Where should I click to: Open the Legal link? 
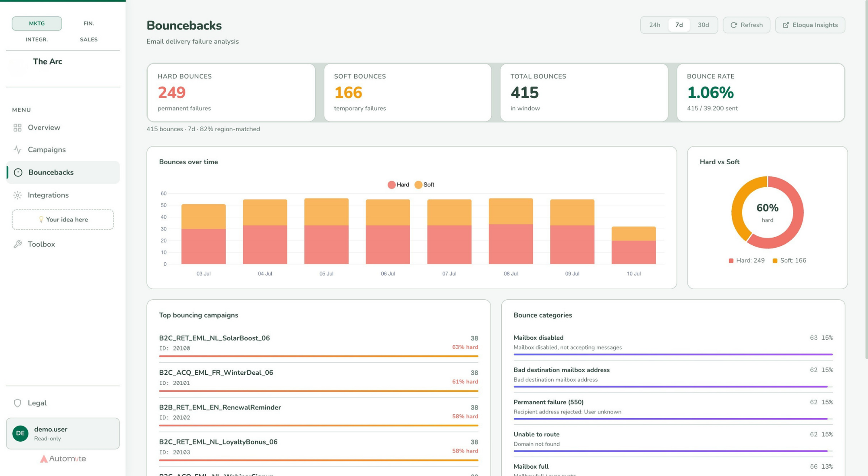[63, 403]
